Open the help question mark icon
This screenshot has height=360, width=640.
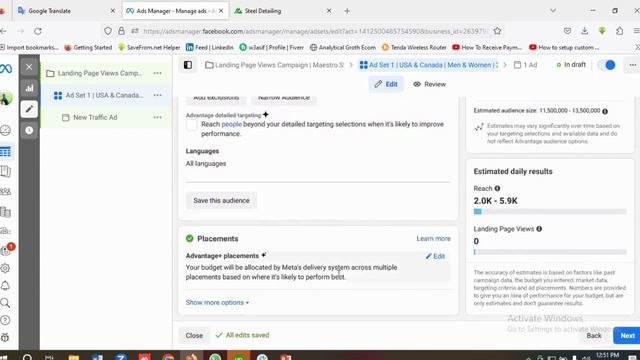pos(5,320)
